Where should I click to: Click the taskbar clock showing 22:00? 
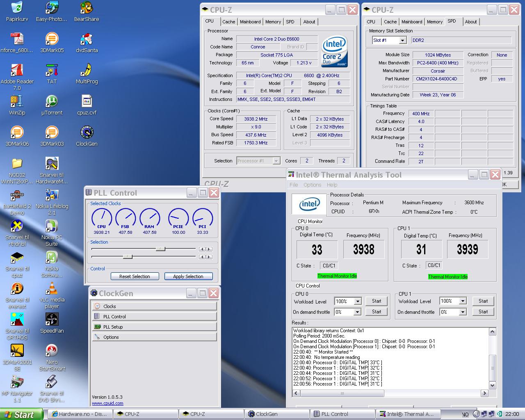point(512,414)
